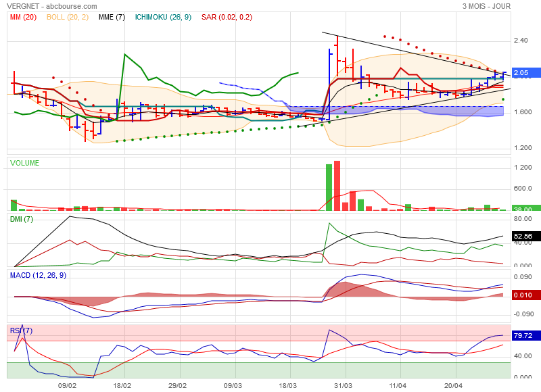Click the 80.00 DMI axis value
Screen dimensions: 541x392
pyautogui.click(x=523, y=219)
